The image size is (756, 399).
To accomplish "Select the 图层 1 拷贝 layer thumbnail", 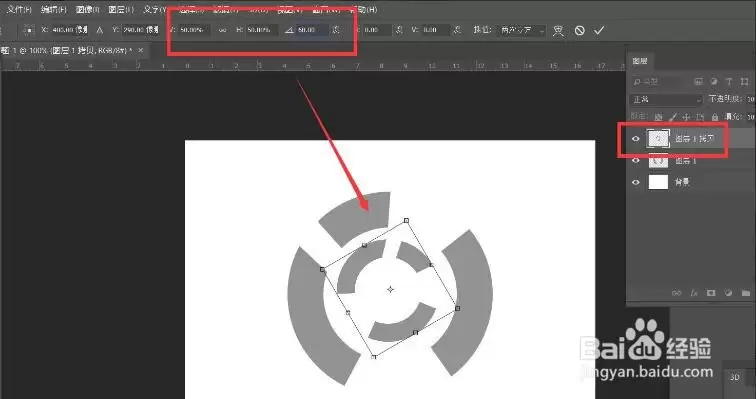I will (658, 139).
